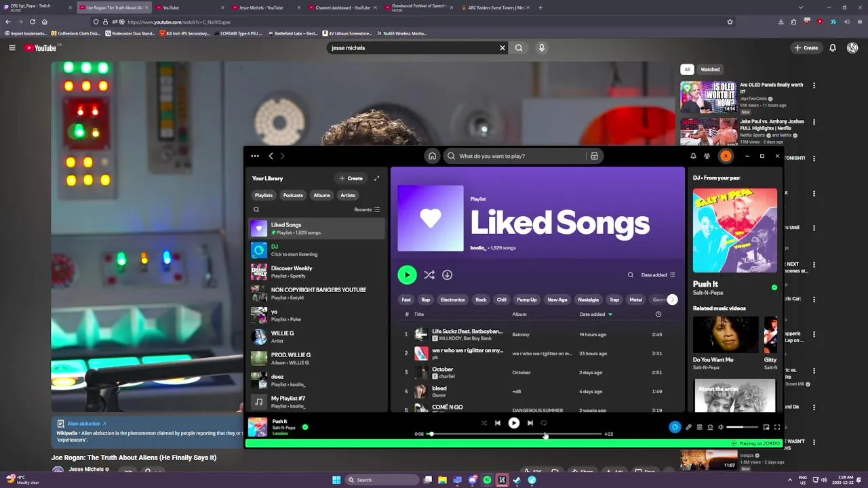The image size is (868, 488).
Task: Click YouTube search magnifier button
Action: point(519,48)
